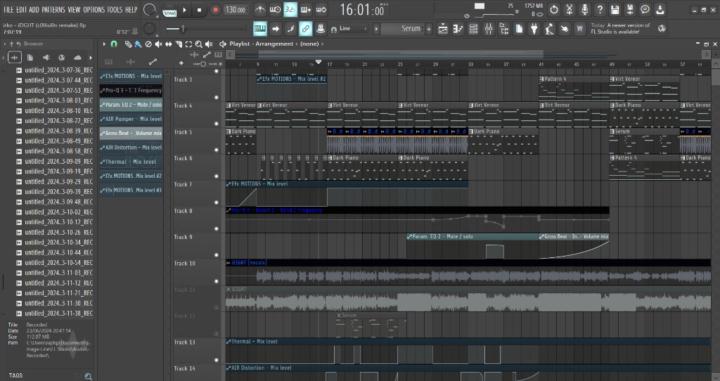Show the browser cloud library tab
The image size is (720, 381).
(77, 58)
